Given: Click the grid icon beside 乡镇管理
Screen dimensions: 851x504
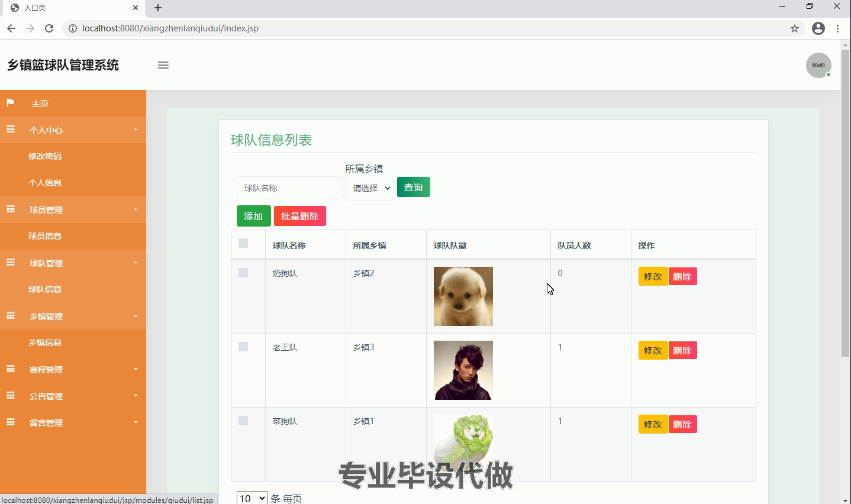Looking at the screenshot, I should (11, 315).
